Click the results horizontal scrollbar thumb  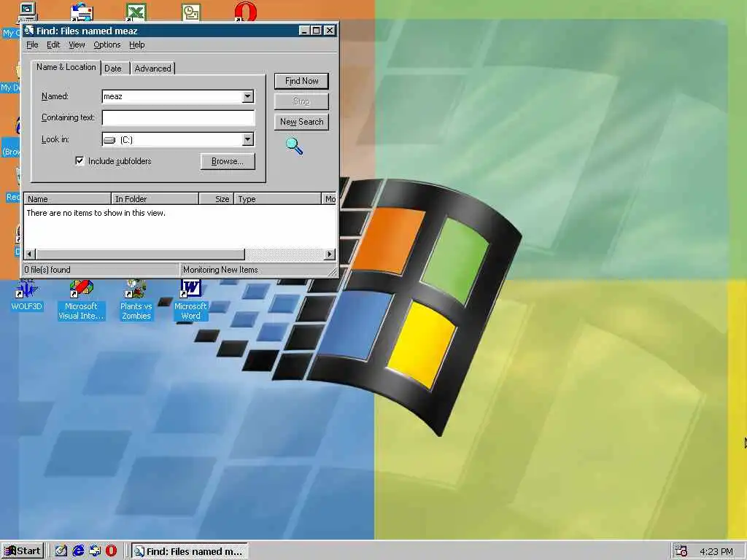[x=140, y=254]
